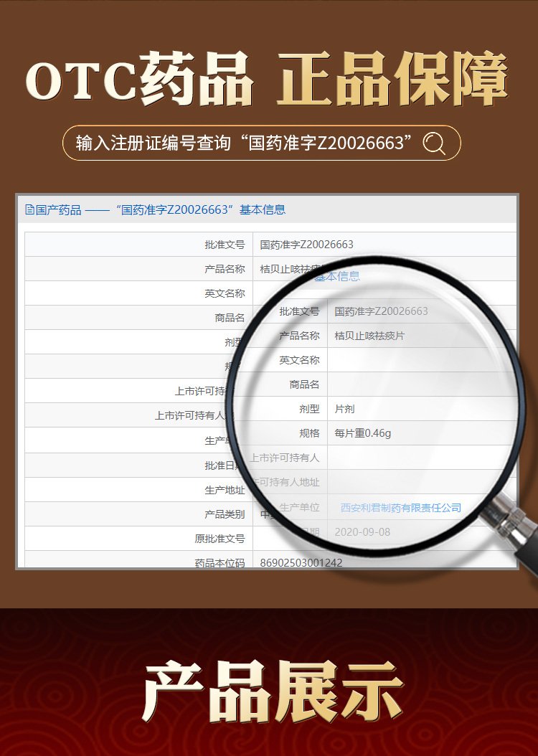Select the 批准文号 label in the left table
Viewport: 538px width, 756px height.
[x=225, y=245]
